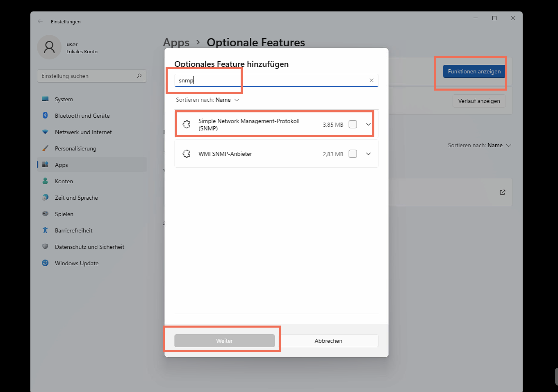558x392 pixels.
Task: Click the puzzle icon beside WMI SNMP-Anbieter
Action: [x=187, y=154]
